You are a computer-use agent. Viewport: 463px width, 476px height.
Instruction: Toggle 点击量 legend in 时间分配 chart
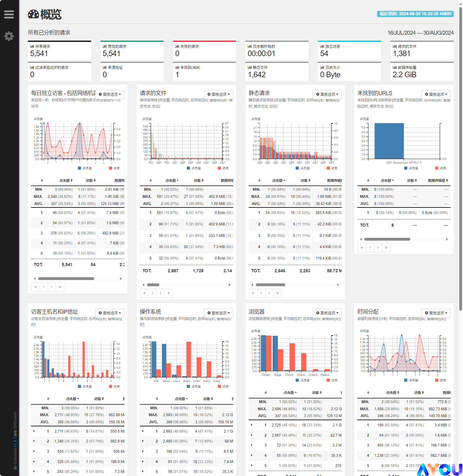411,380
